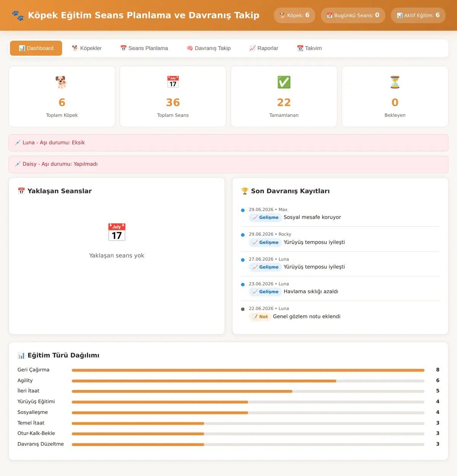Click the syringe icon in the Luna alert
The image size is (457, 476).
[x=18, y=143]
